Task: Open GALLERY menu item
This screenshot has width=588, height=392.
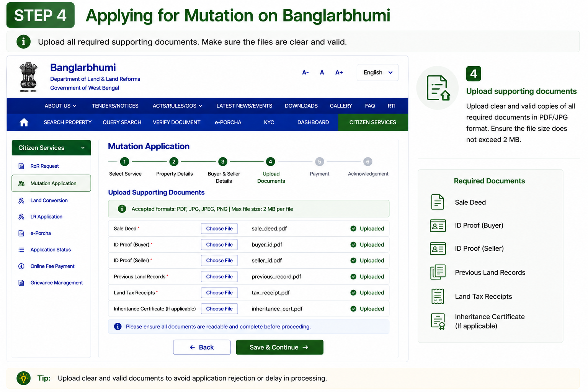Action: 341,106
